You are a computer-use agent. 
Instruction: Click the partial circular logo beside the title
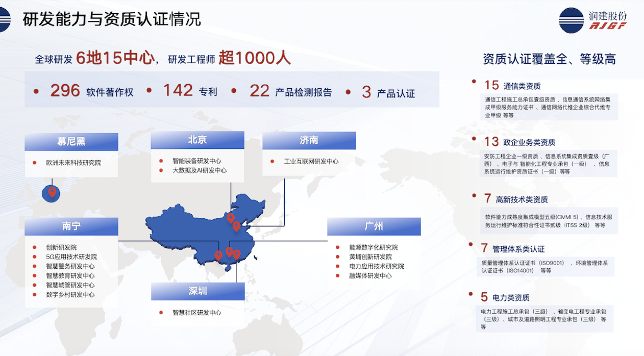point(5,19)
